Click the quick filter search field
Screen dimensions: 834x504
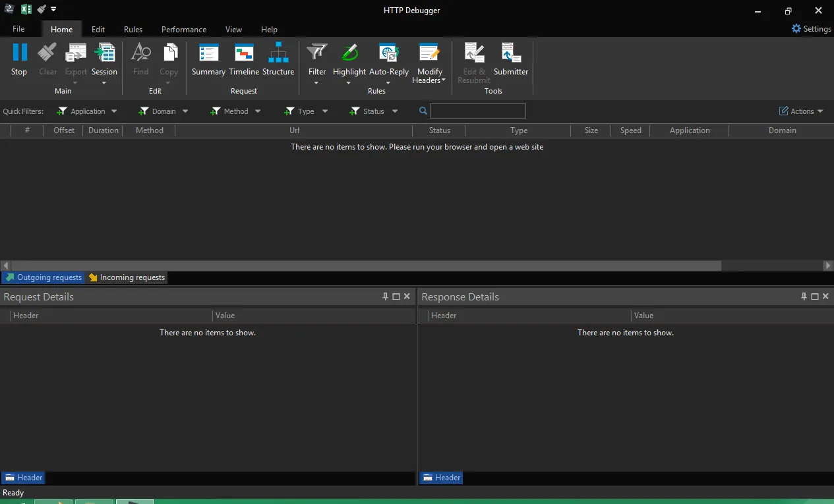coord(478,111)
